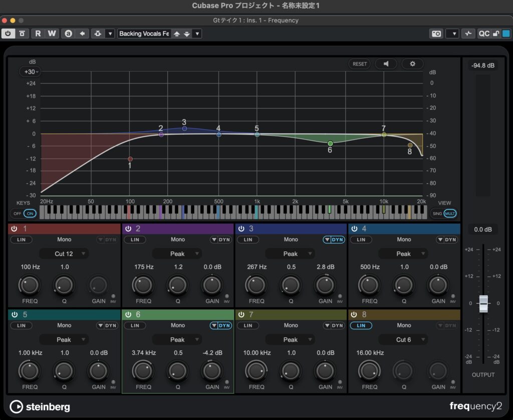
Task: Toggle LIN mode on band 8
Action: coord(361,325)
